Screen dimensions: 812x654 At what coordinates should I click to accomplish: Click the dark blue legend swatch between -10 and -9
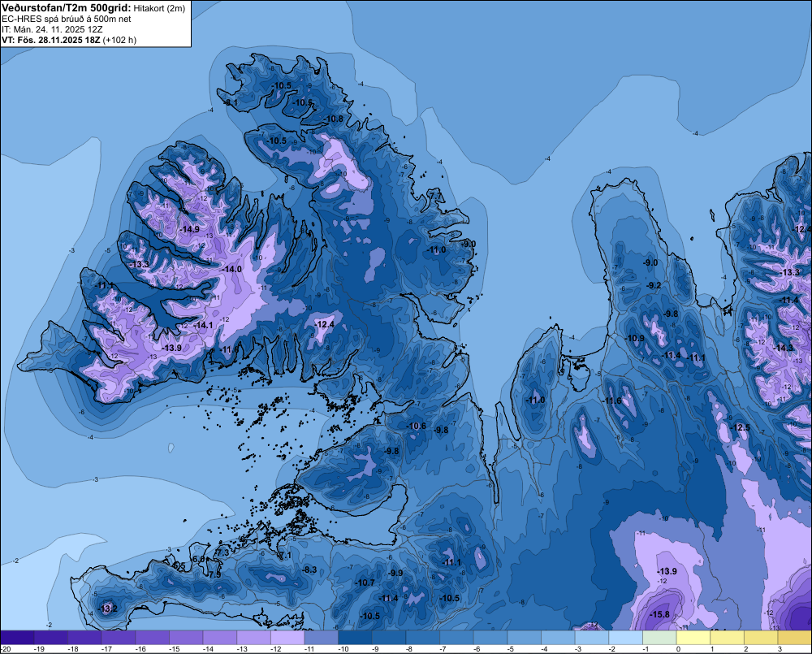pos(356,638)
